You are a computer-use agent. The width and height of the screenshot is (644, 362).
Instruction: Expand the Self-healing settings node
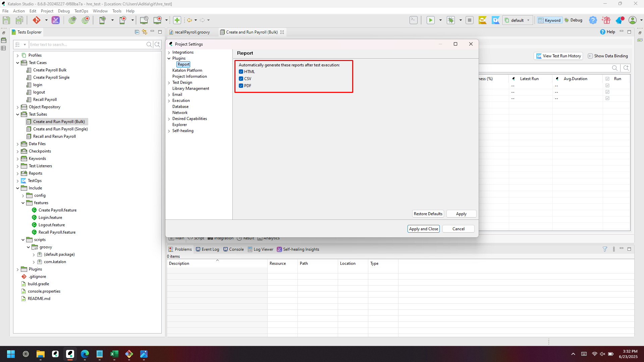[169, 131]
